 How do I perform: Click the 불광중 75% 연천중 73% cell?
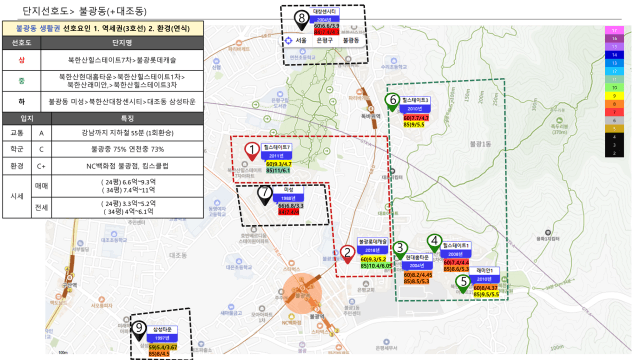pos(127,149)
